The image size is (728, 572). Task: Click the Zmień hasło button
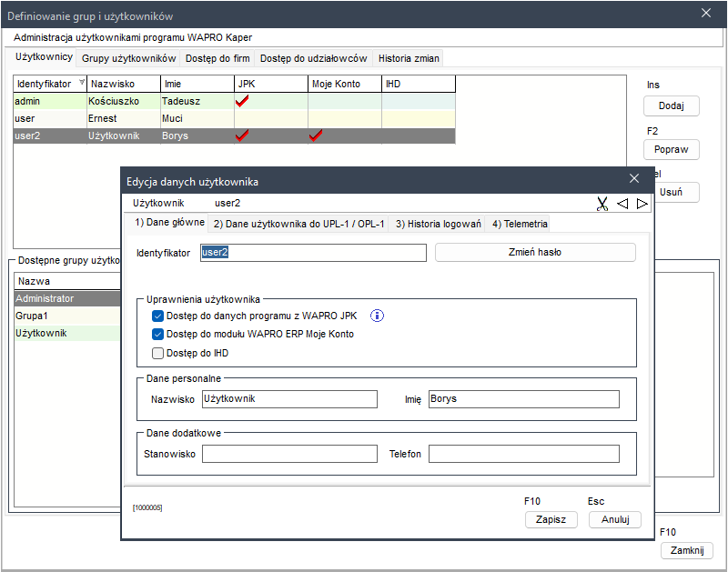tap(535, 253)
